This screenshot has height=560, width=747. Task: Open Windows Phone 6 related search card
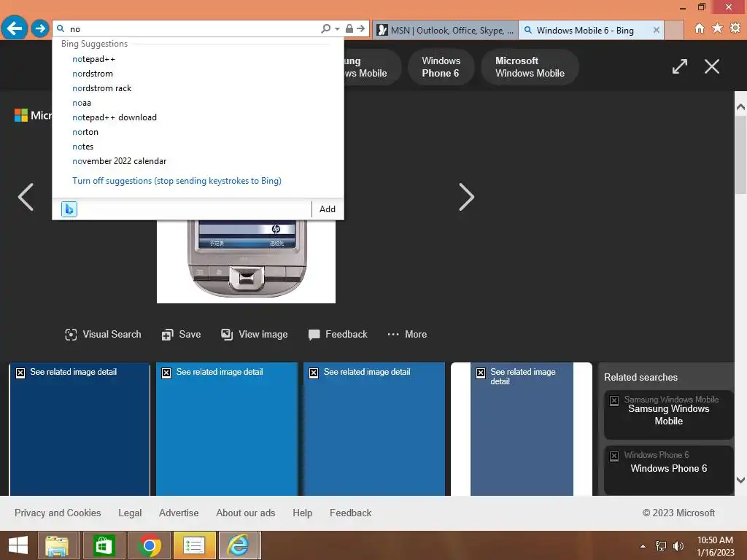coord(668,470)
